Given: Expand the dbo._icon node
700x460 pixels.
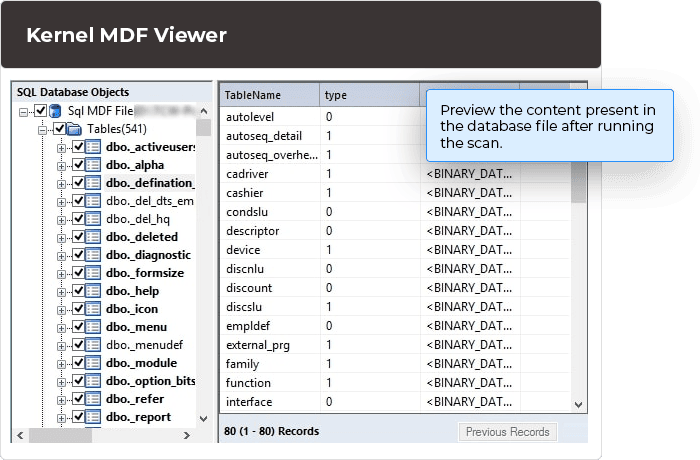Looking at the screenshot, I should 61,310.
